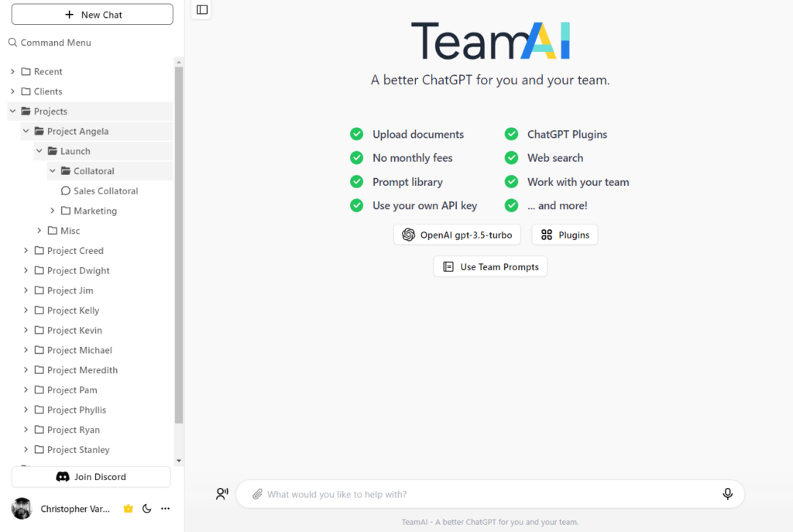Open the Command Menu
This screenshot has height=532, width=793.
coord(50,43)
